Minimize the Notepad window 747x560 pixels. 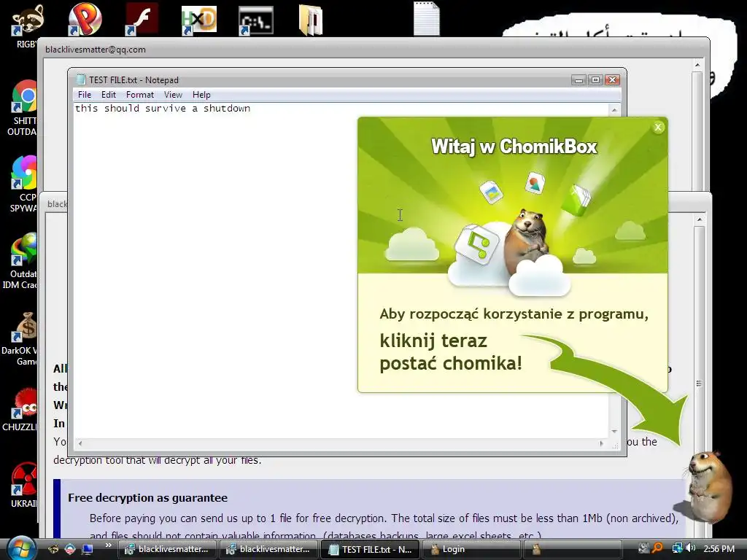[x=578, y=80]
